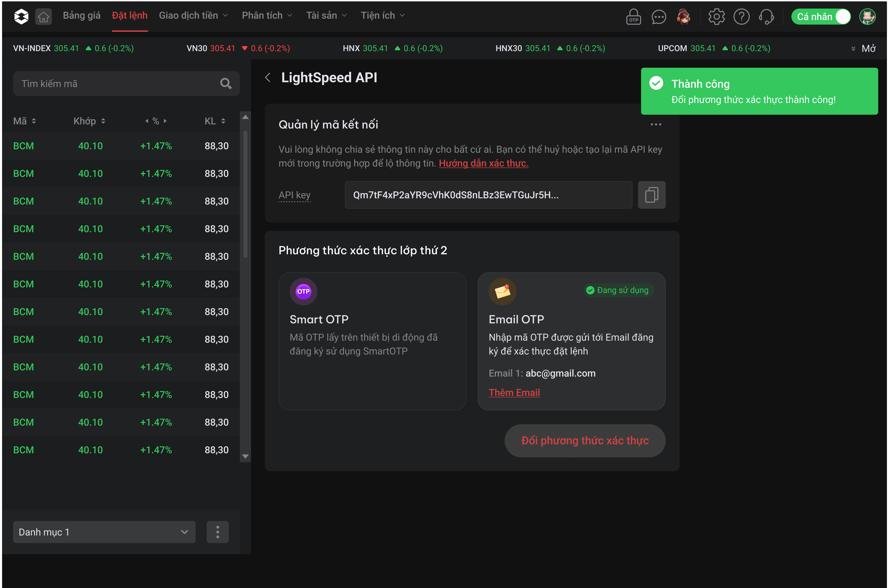Click the watchlist scrollbar down arrow
889x588 pixels.
coord(245,456)
